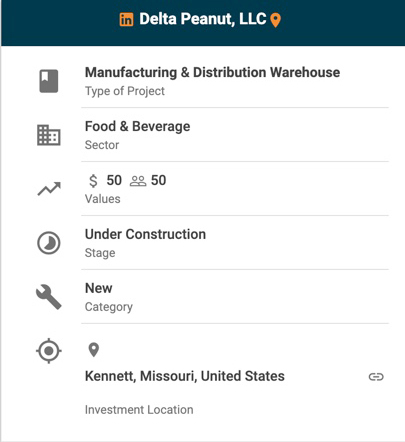This screenshot has height=442, width=405.
Task: Click the New category entry
Action: pos(99,288)
